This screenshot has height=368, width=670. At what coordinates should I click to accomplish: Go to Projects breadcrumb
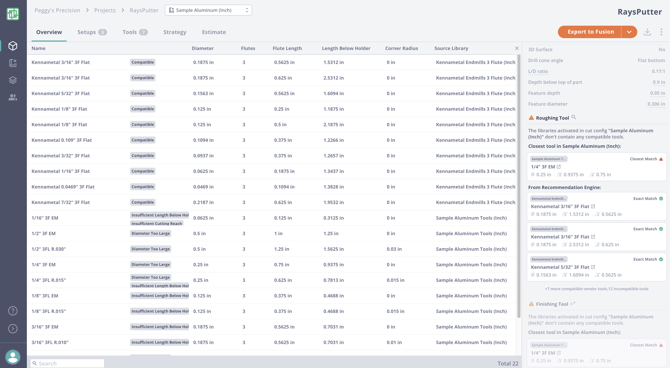[x=105, y=10]
